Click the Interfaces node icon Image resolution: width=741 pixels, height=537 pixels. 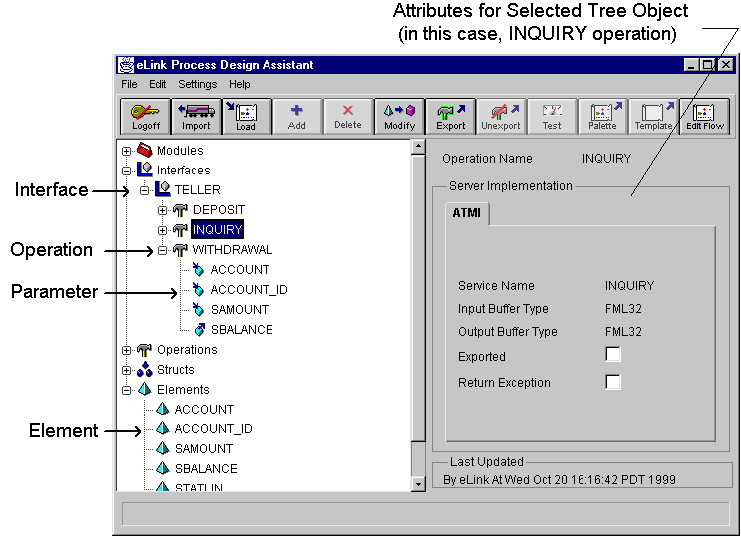[x=145, y=170]
